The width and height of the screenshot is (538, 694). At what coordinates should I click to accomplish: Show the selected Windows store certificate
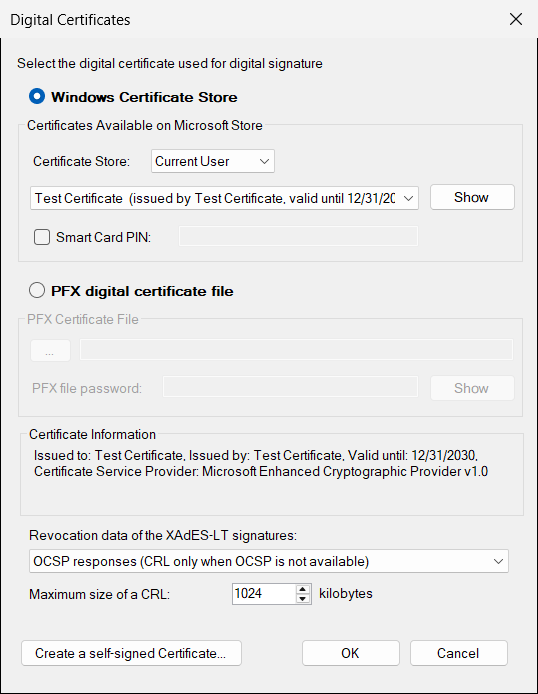472,197
